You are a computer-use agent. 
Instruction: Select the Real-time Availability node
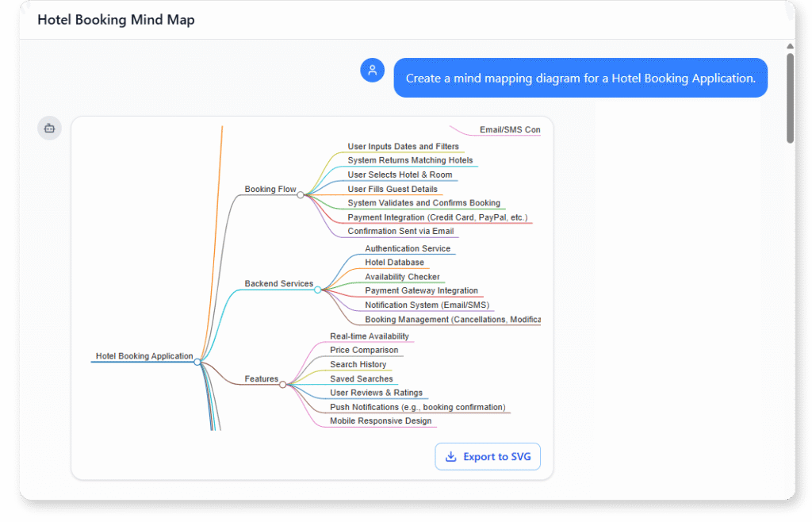pyautogui.click(x=370, y=336)
